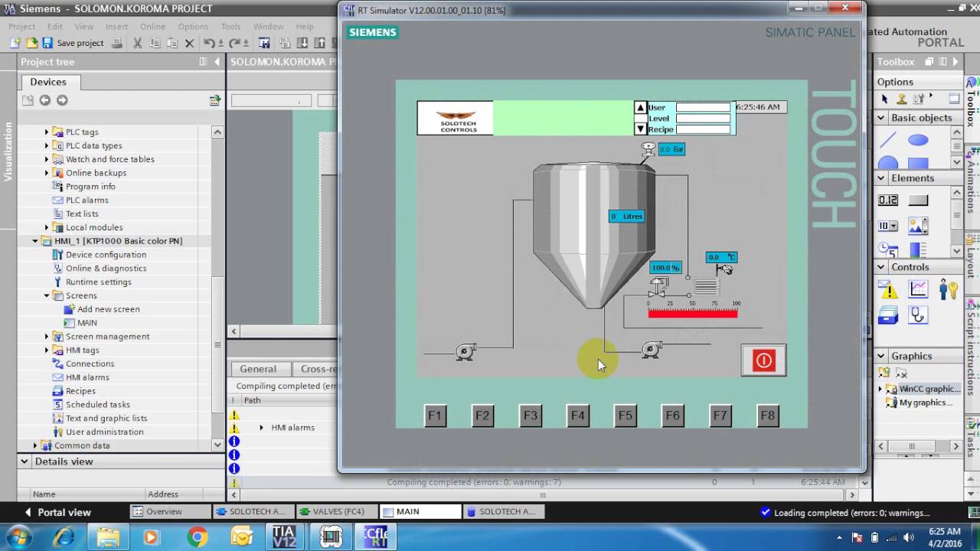The width and height of the screenshot is (980, 551).
Task: Select the User view control icon
Action: coord(948,289)
